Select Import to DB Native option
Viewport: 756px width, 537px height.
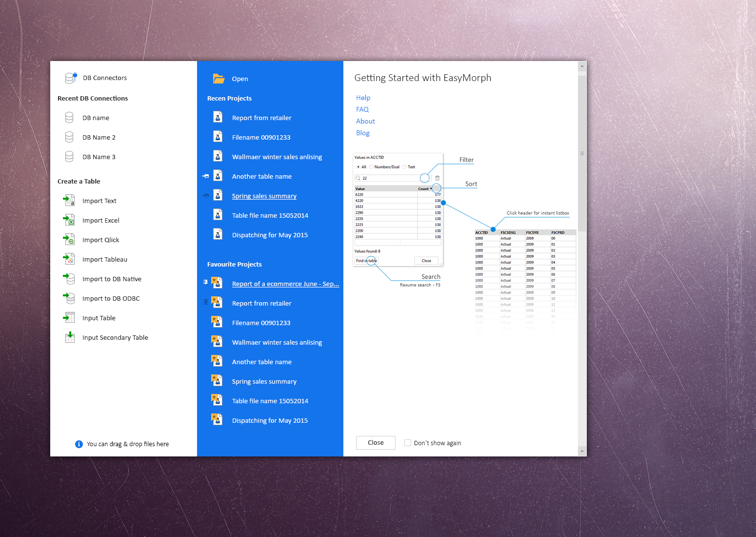click(112, 279)
